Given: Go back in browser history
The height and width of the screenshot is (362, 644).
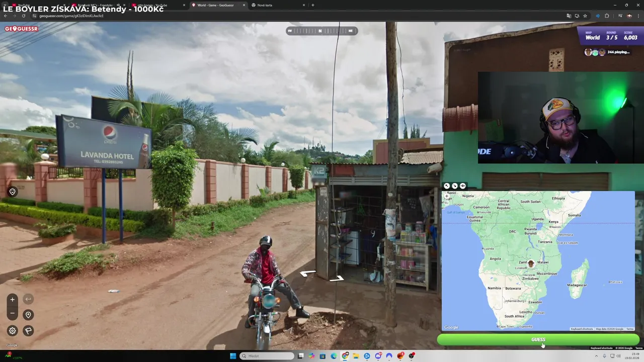Looking at the screenshot, I should (6, 16).
